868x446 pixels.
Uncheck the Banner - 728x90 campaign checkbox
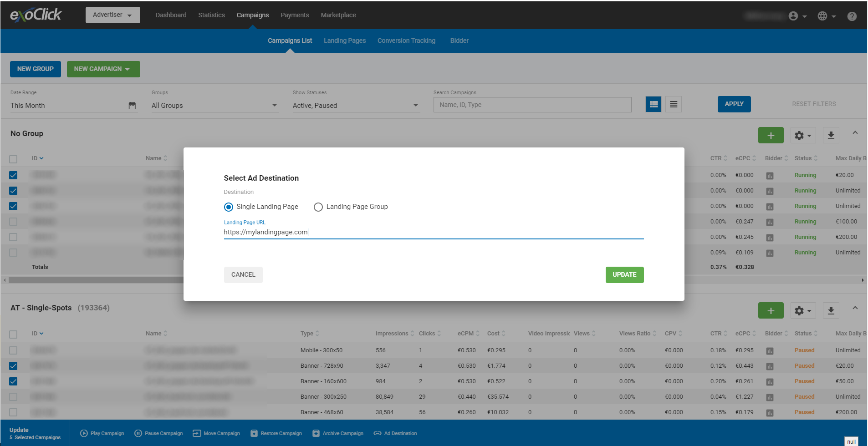click(13, 366)
